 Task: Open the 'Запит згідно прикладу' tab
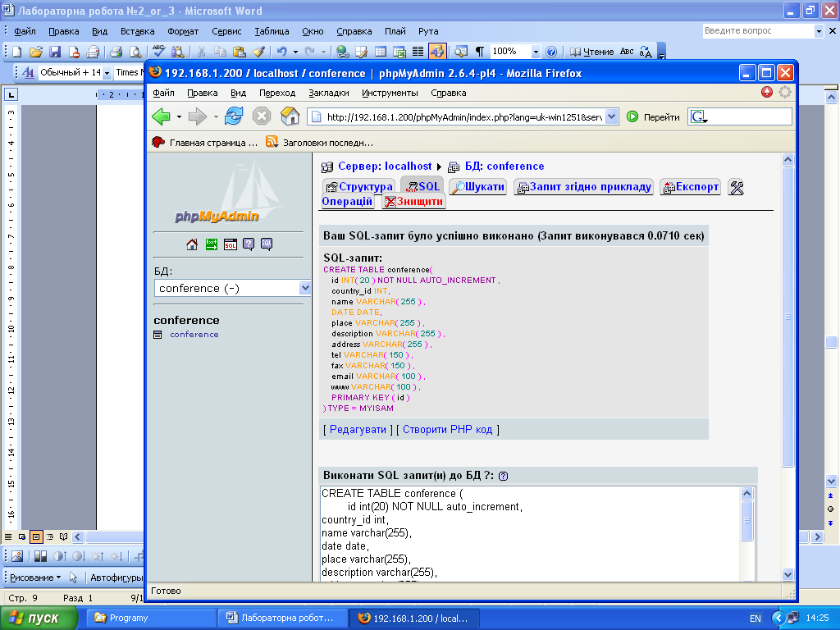583,186
